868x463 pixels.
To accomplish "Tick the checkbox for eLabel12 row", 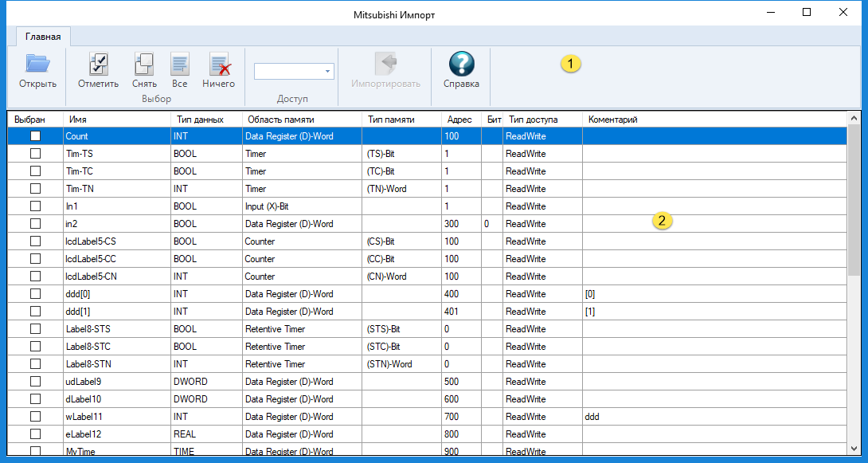I will pos(35,434).
